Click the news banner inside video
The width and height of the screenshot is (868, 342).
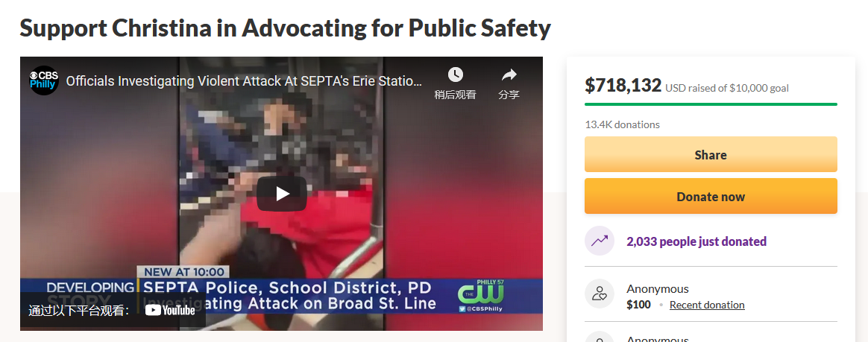tap(281, 295)
